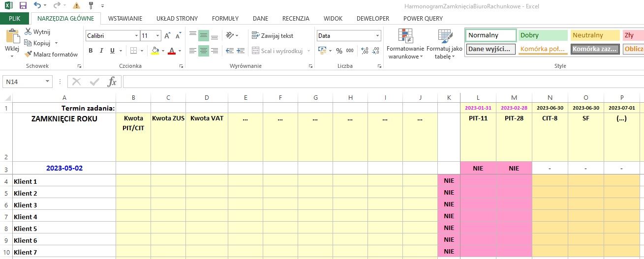Viewport: 644px width, 259px height.
Task: Expand Kopiuj copy options arrow
Action: click(56, 43)
